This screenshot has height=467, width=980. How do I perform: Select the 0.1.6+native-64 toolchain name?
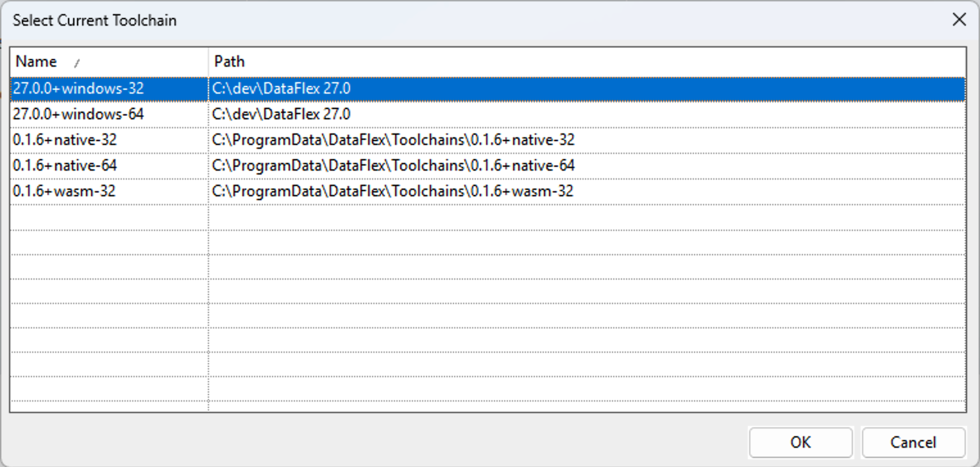pos(65,166)
